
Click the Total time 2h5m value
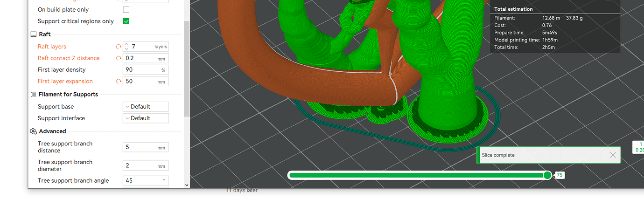pyautogui.click(x=548, y=48)
